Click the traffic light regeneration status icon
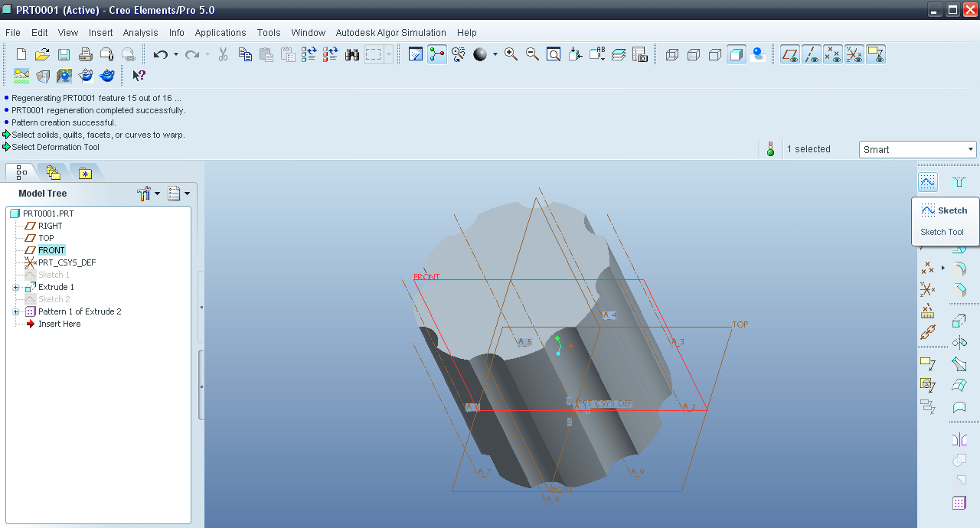The image size is (980, 528). pyautogui.click(x=771, y=149)
